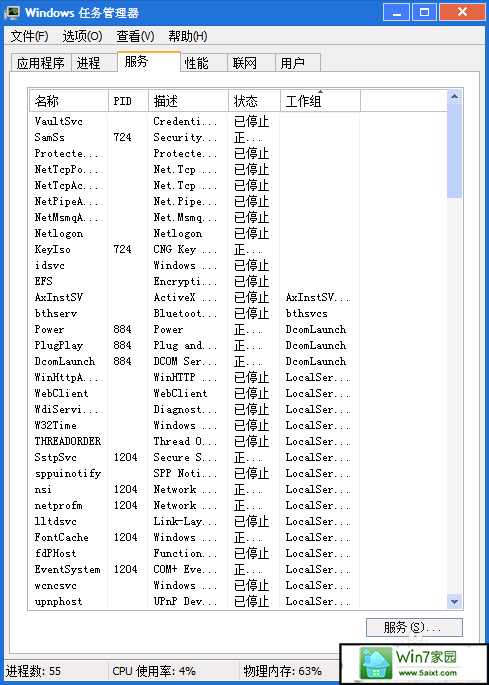Image resolution: width=489 pixels, height=685 pixels.
Task: Open the 选项(O) menu
Action: (x=82, y=36)
